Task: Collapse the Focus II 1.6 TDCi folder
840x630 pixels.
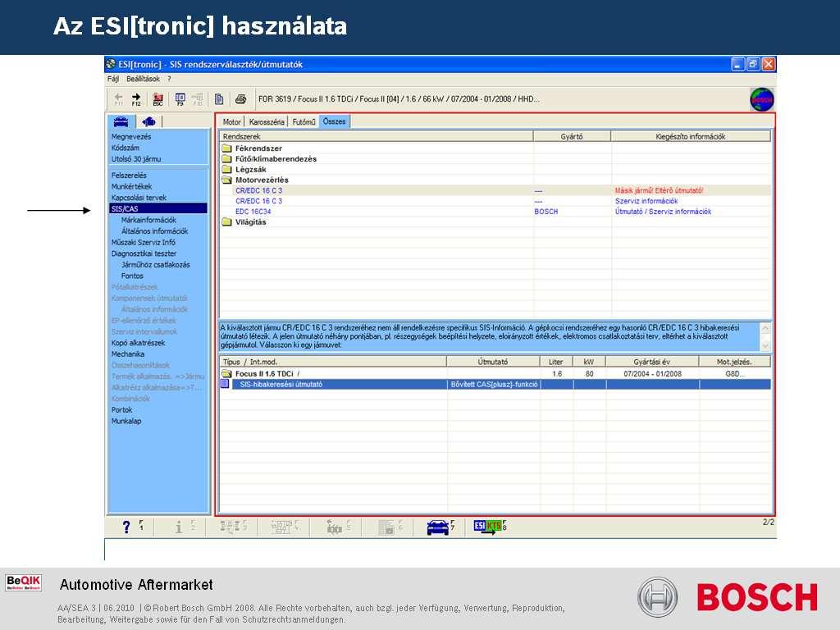Action: click(226, 373)
